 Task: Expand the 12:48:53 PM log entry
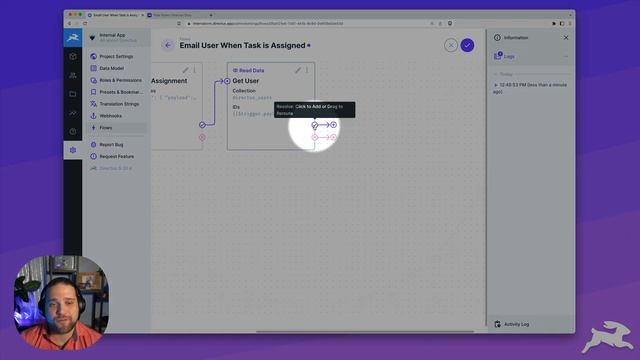point(530,88)
